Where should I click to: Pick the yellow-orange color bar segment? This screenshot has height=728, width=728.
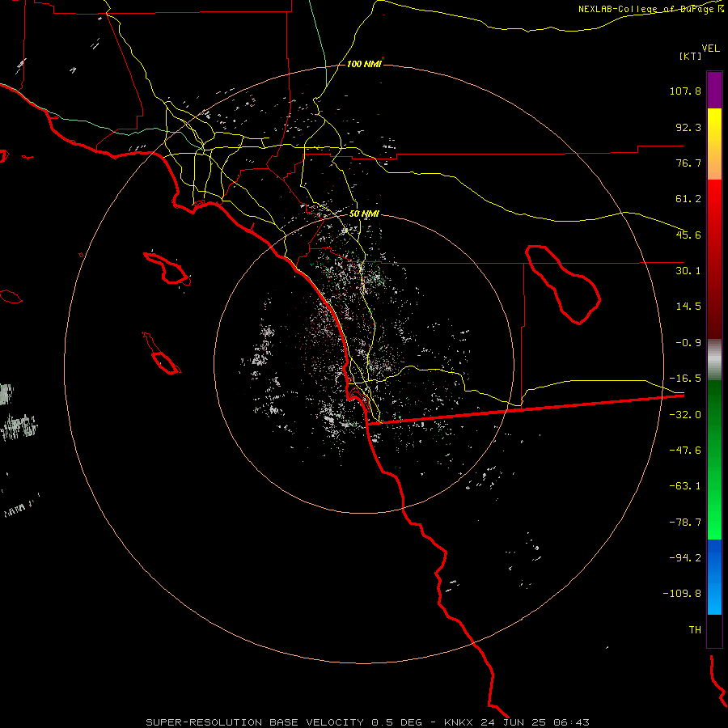point(714,144)
